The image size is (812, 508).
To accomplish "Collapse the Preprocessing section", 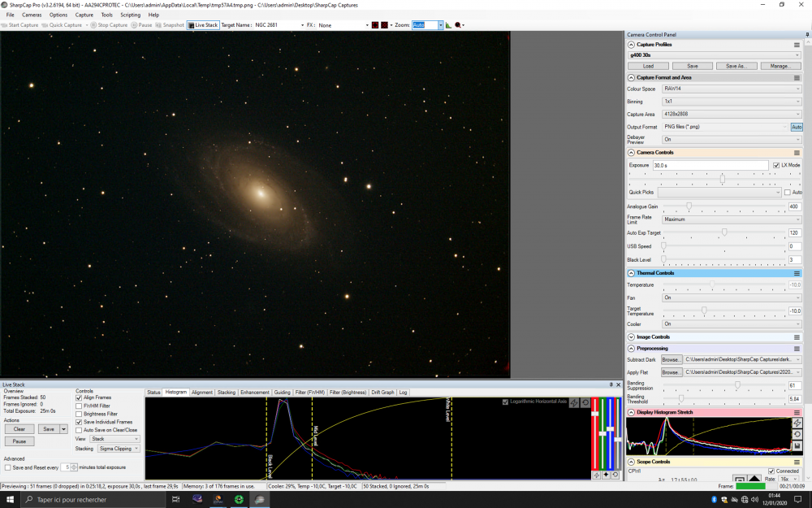I will tap(631, 348).
